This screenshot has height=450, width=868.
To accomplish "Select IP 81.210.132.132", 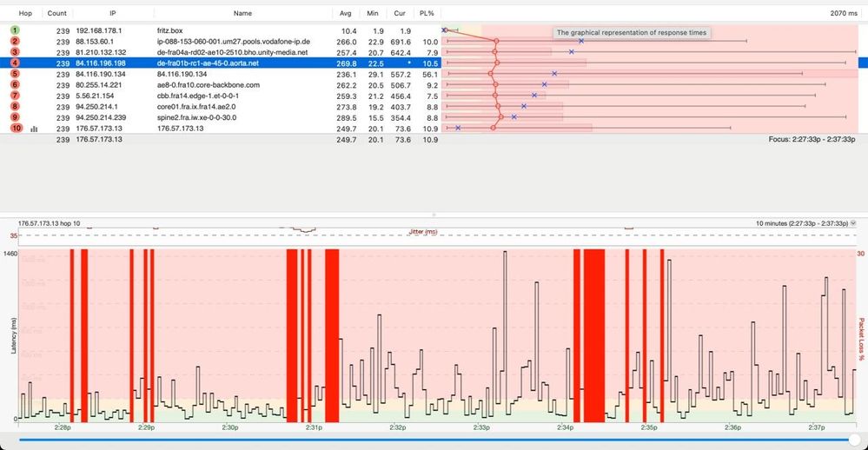I will pos(101,53).
